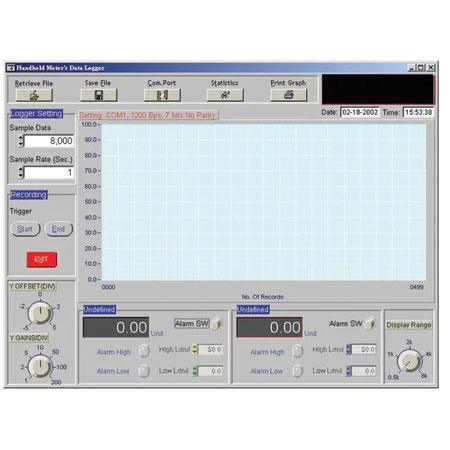Click the Y GAINS/DIV rotary knob

pyautogui.click(x=40, y=366)
